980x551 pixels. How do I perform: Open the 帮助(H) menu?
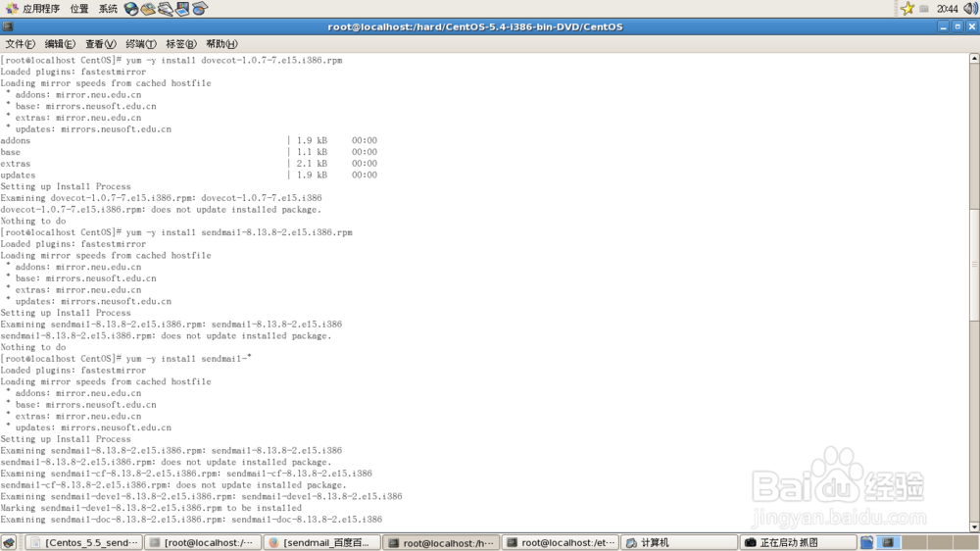pyautogui.click(x=221, y=44)
